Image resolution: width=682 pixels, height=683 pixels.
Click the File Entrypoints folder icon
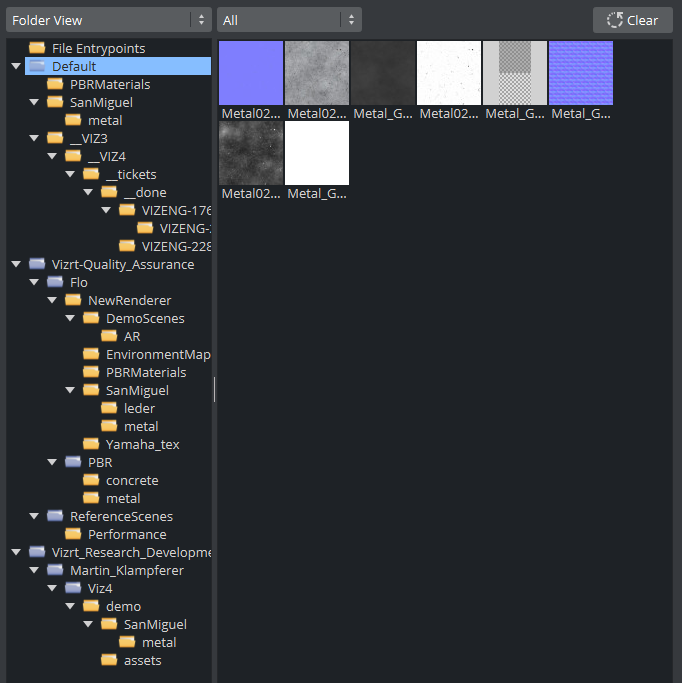[x=37, y=48]
